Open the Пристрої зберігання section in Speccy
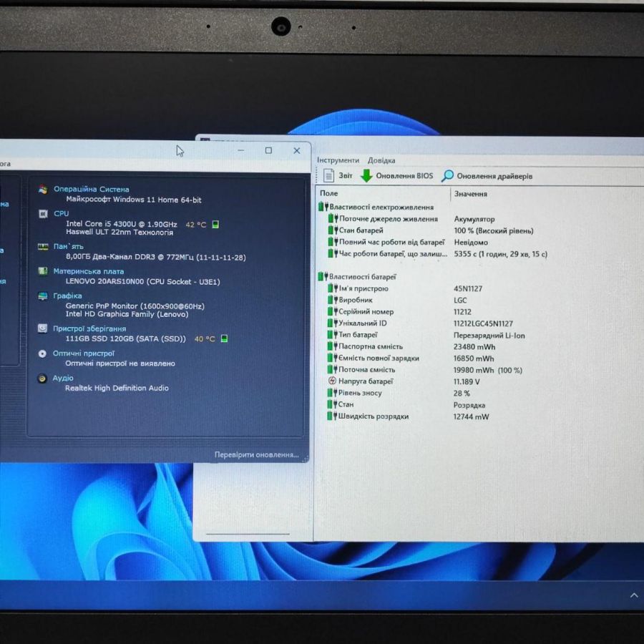 pyautogui.click(x=89, y=328)
